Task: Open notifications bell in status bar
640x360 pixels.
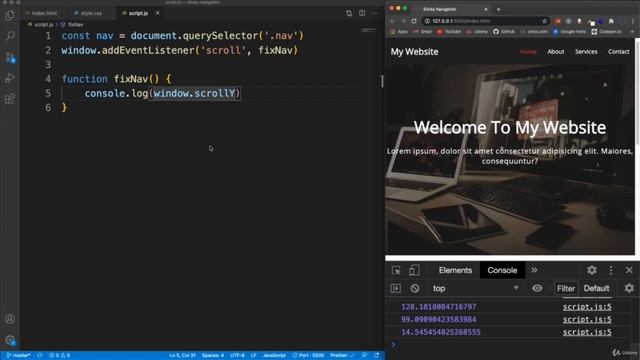Action: 376,355
